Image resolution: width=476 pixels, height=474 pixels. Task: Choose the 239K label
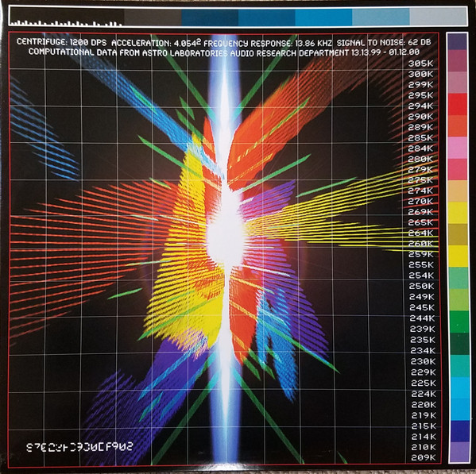pos(422,329)
